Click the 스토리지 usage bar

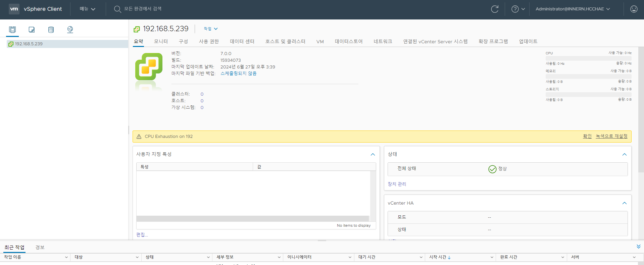[589, 95]
